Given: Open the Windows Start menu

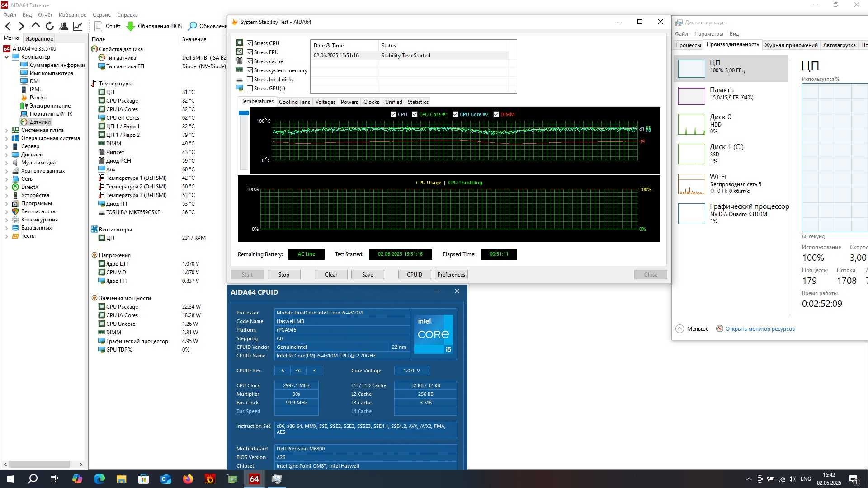Looking at the screenshot, I should (11, 479).
